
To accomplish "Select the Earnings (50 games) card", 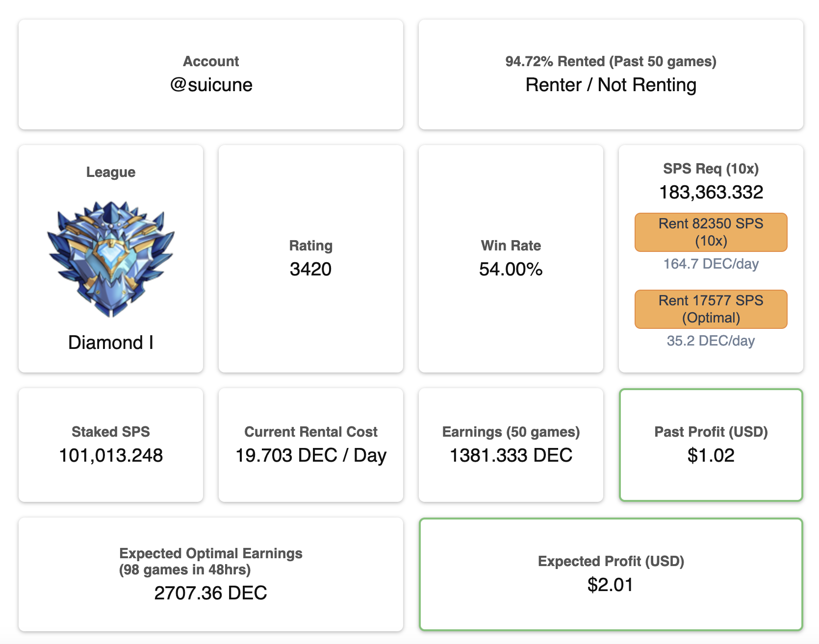I will tap(511, 445).
